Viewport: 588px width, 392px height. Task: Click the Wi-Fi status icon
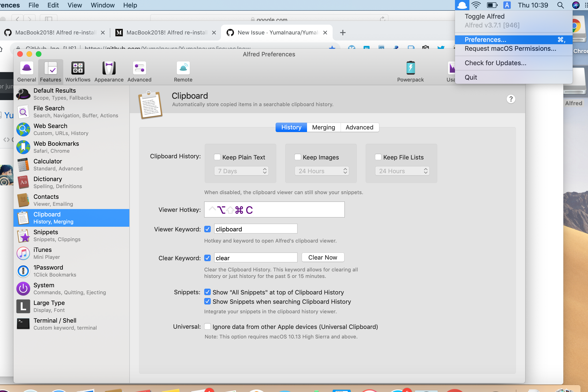point(476,5)
